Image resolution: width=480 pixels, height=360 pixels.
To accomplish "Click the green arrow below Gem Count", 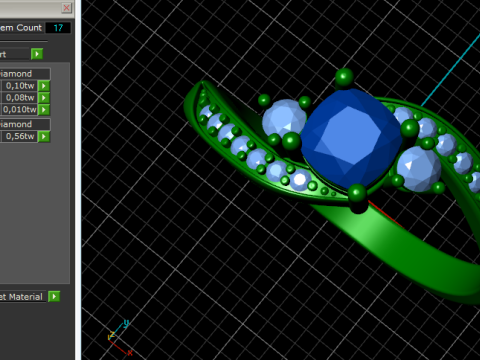I will pos(37,54).
